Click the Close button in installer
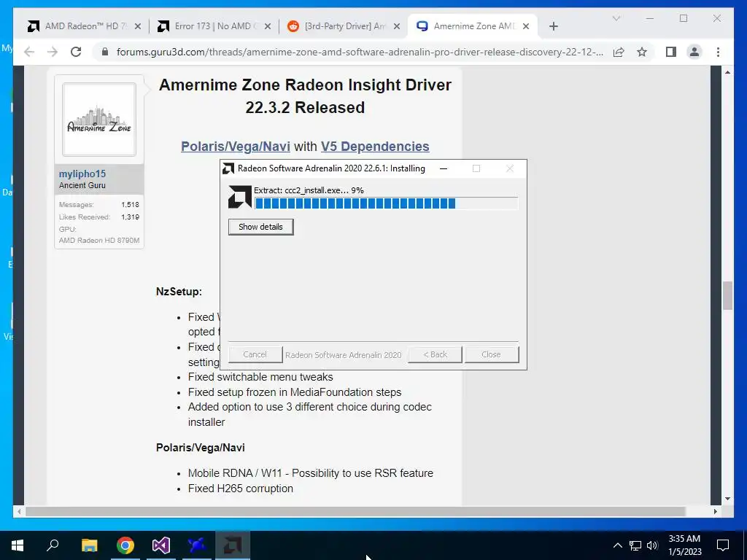Viewport: 747px width, 560px height. 492,354
